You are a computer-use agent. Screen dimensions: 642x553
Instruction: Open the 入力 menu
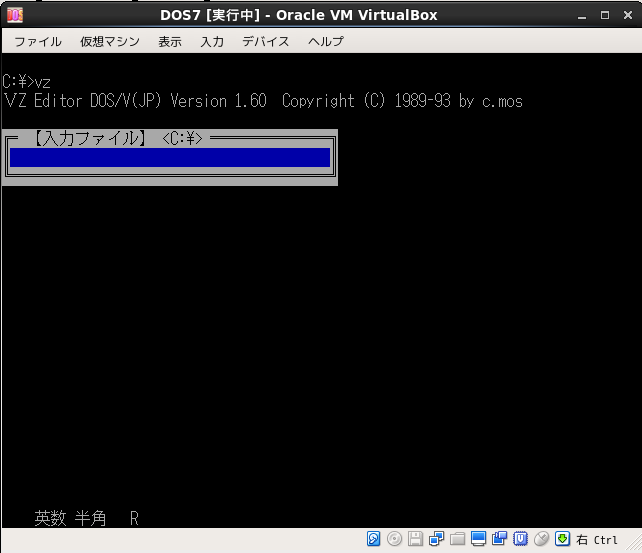point(212,41)
